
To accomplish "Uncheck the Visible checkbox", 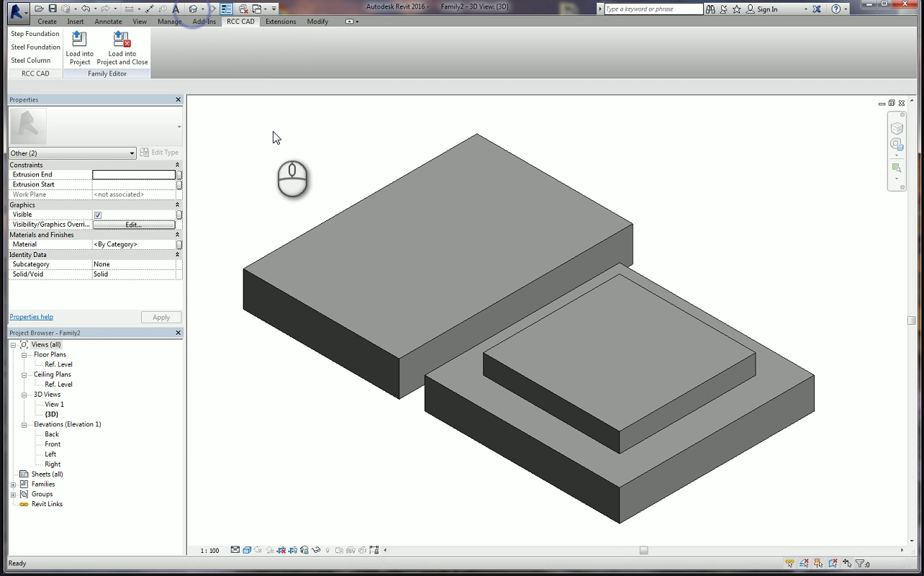I will point(98,215).
